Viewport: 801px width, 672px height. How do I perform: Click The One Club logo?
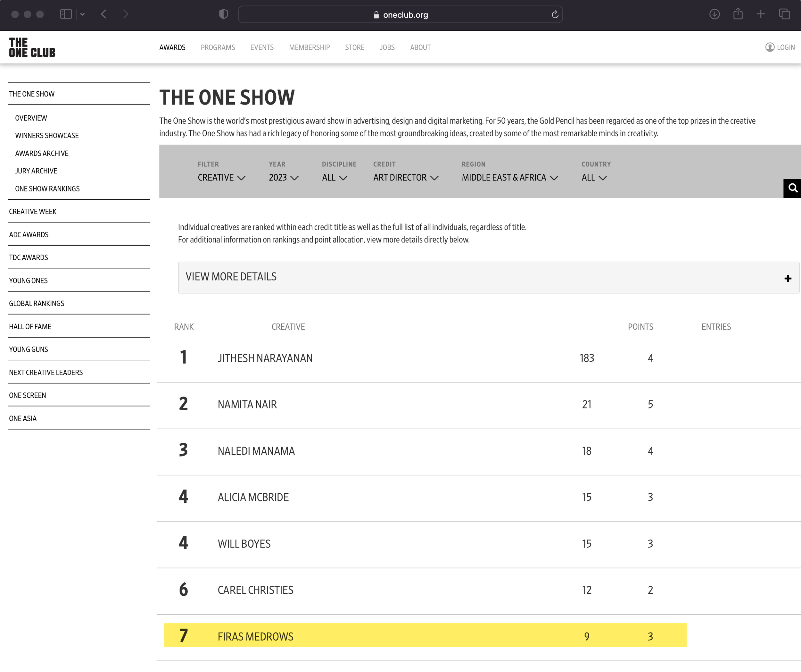32,47
